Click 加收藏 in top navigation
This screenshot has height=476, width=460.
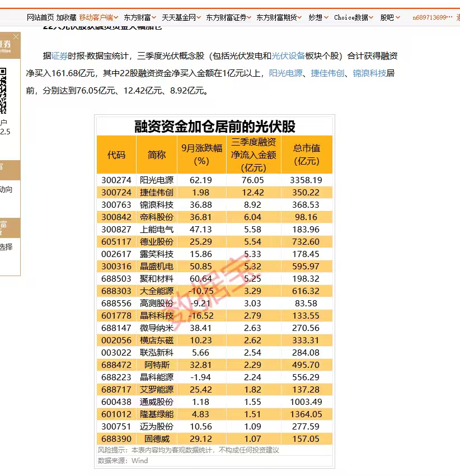point(67,17)
